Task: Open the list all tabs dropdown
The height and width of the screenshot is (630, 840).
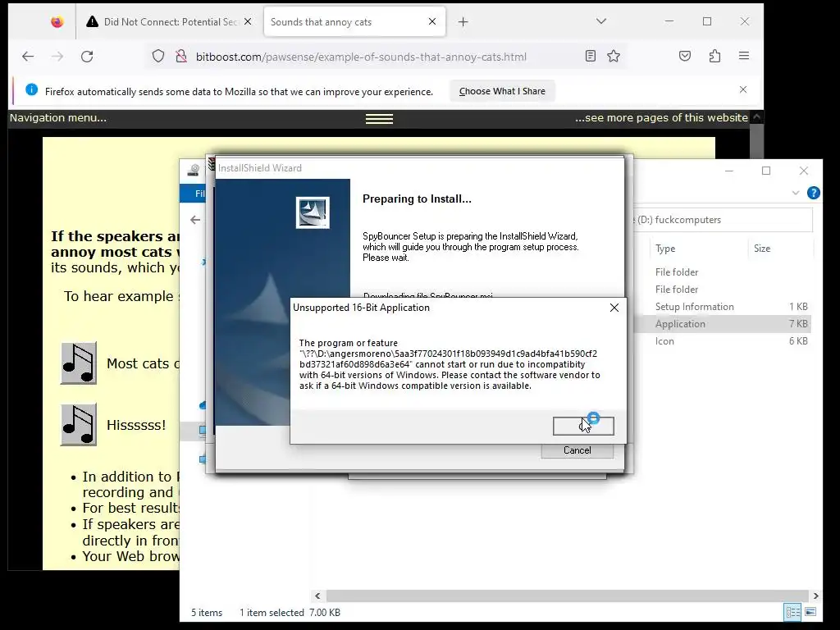Action: pyautogui.click(x=601, y=21)
